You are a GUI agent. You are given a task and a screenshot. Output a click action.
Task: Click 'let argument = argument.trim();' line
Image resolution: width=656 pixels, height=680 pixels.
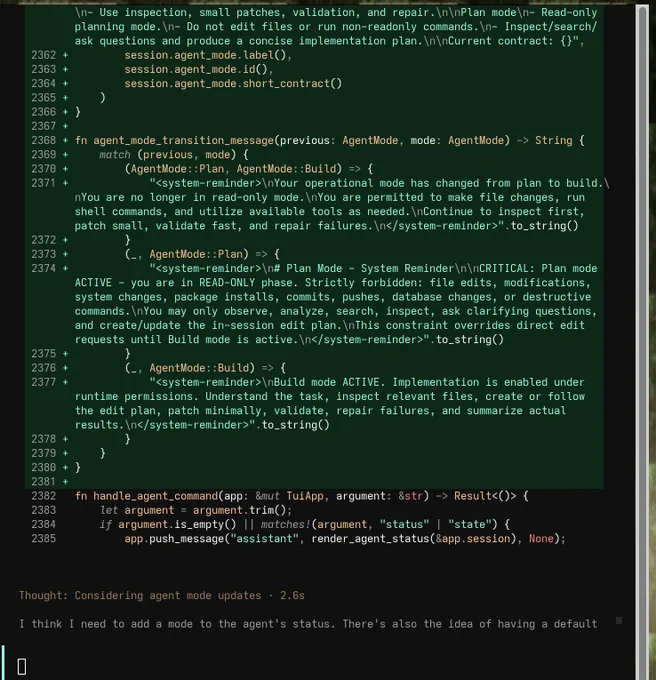(x=196, y=510)
